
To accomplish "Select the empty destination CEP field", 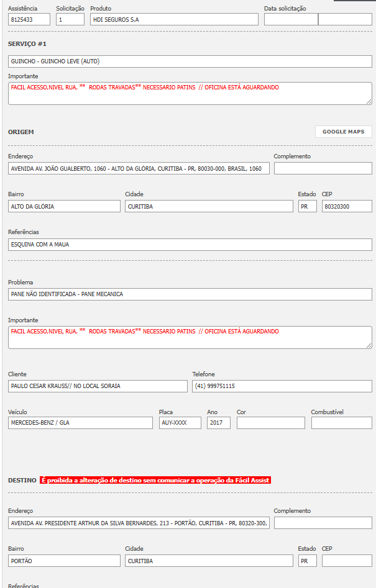I will [x=347, y=561].
